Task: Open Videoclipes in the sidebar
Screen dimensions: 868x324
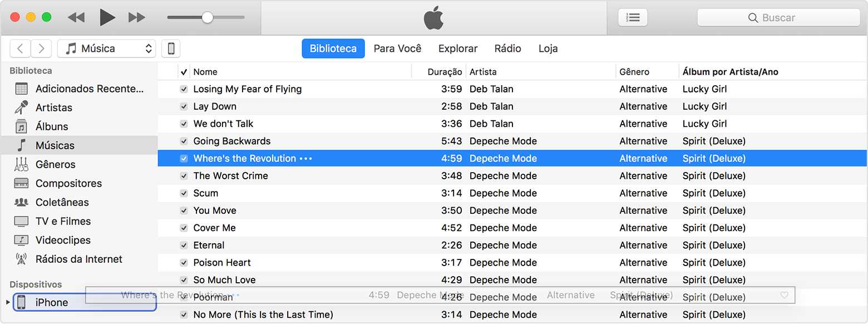Action: coord(79,240)
